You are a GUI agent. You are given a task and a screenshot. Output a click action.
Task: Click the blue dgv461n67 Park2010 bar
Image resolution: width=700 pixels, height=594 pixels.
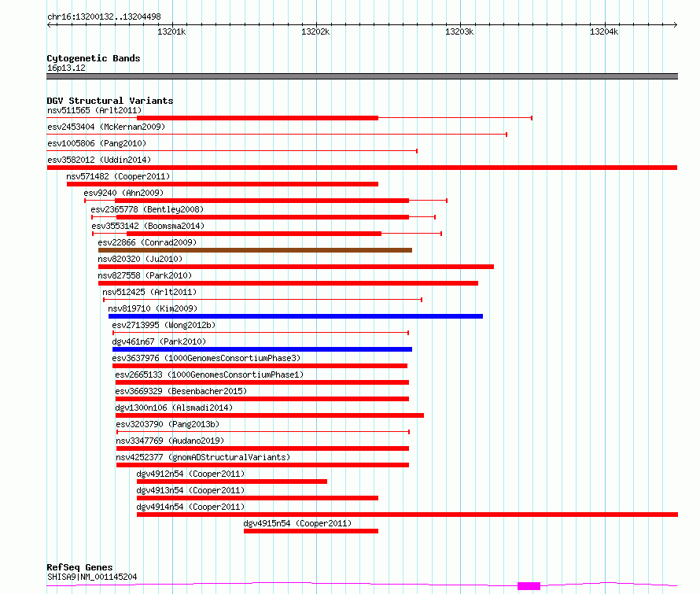pos(262,349)
